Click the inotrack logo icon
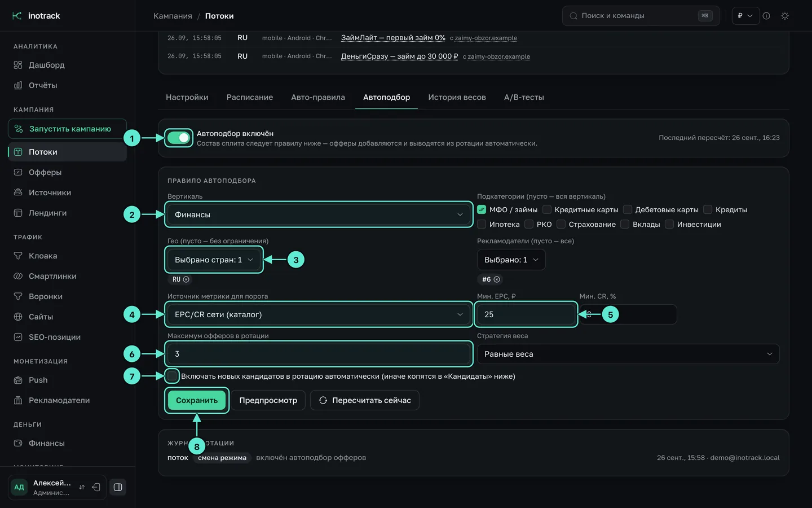 (17, 16)
